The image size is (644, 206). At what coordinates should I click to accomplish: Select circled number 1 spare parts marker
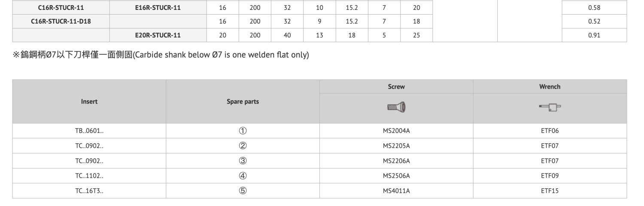(243, 131)
